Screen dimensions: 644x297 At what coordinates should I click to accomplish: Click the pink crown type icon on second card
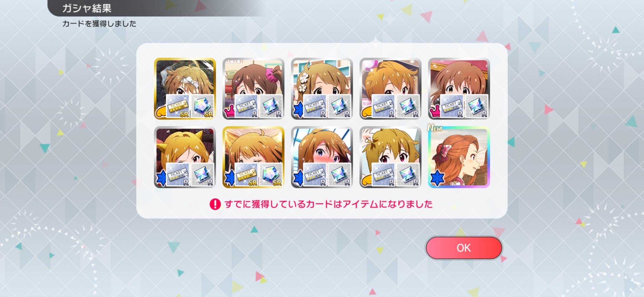(230, 112)
